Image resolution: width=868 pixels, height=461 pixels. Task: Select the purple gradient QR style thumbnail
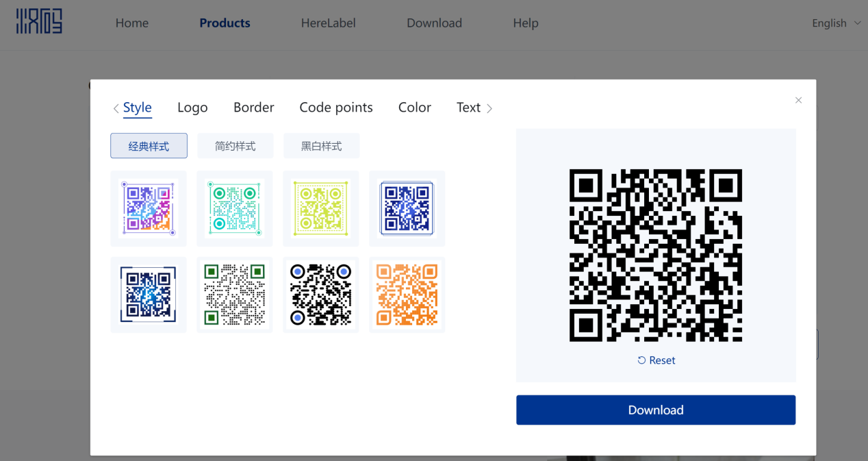point(149,208)
